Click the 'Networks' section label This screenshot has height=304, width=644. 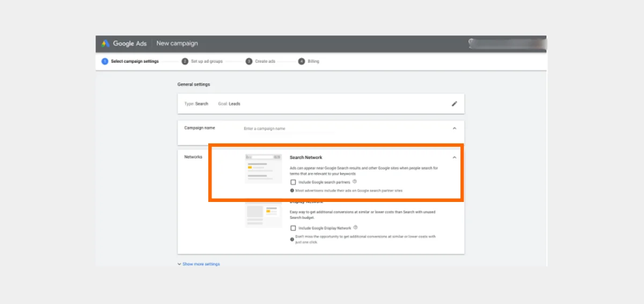pyautogui.click(x=193, y=157)
